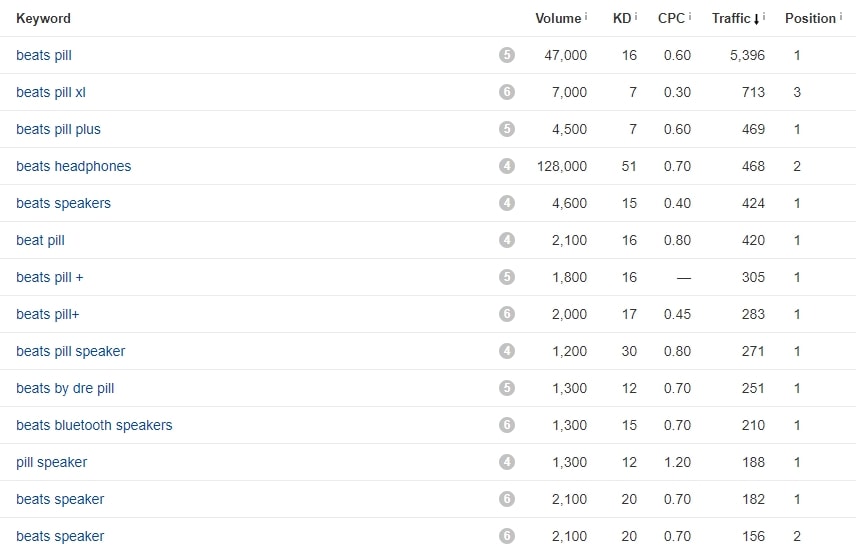Viewport: 856px width, 551px height.
Task: Open the 'beats pill xl' keyword link
Action: [51, 92]
